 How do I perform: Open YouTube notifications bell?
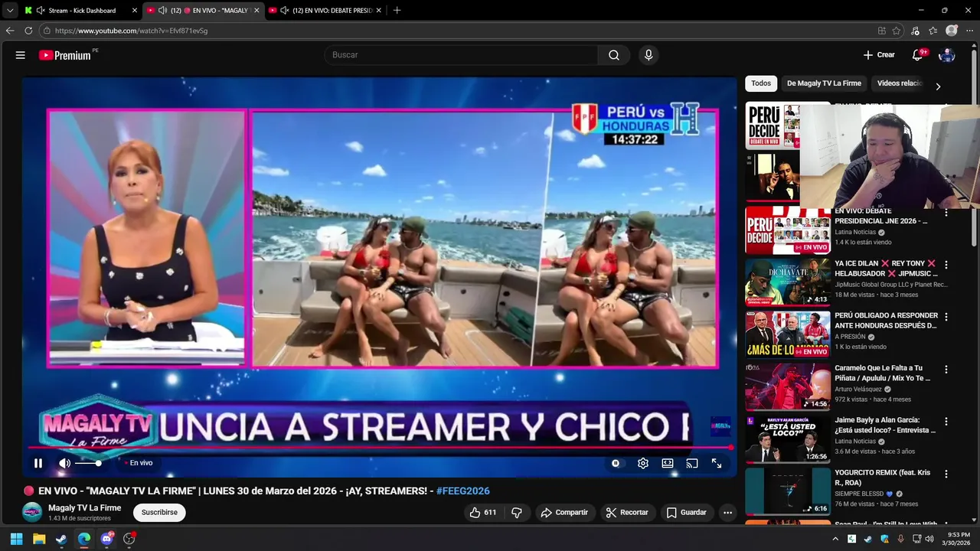point(917,55)
